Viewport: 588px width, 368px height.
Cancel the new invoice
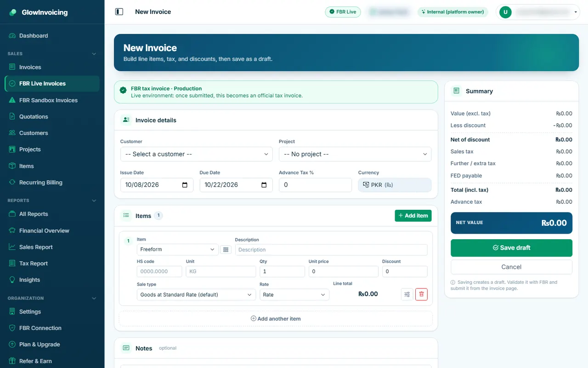(511, 267)
